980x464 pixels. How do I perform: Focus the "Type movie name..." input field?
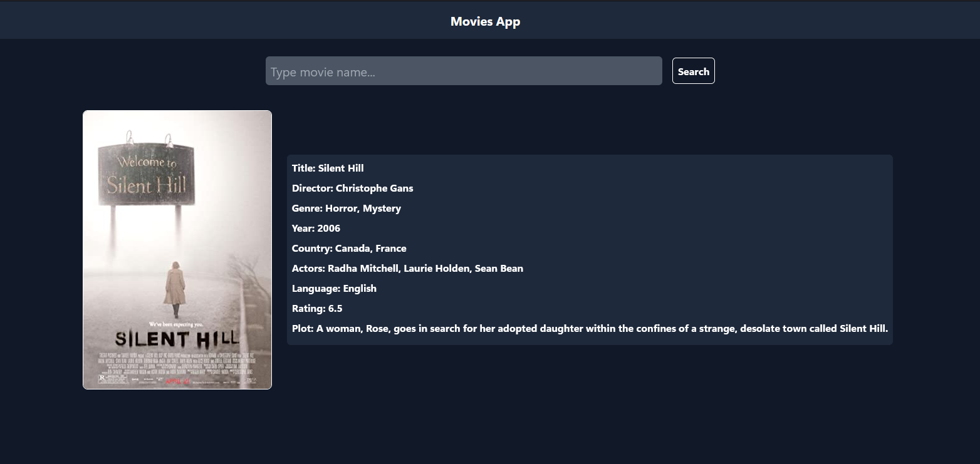(464, 71)
